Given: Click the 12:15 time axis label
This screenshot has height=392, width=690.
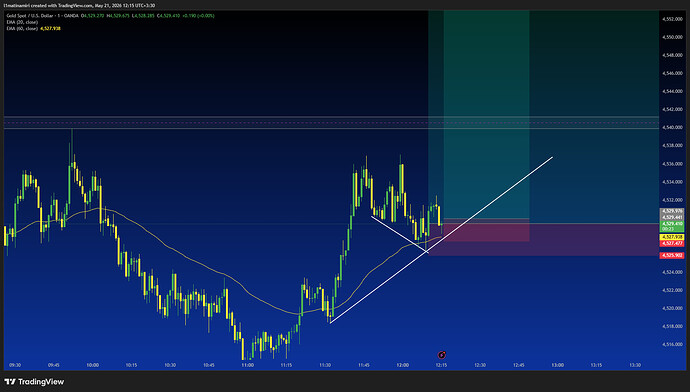Looking at the screenshot, I should pos(441,365).
